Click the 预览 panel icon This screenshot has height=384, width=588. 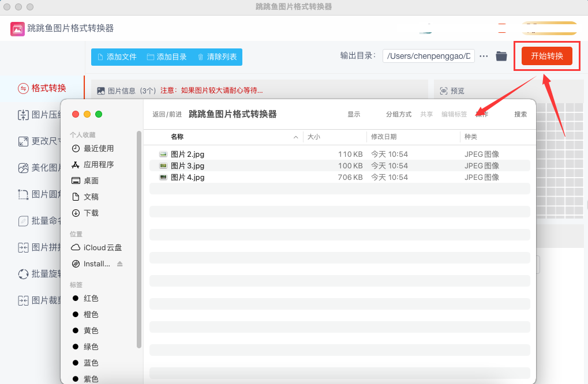(444, 91)
